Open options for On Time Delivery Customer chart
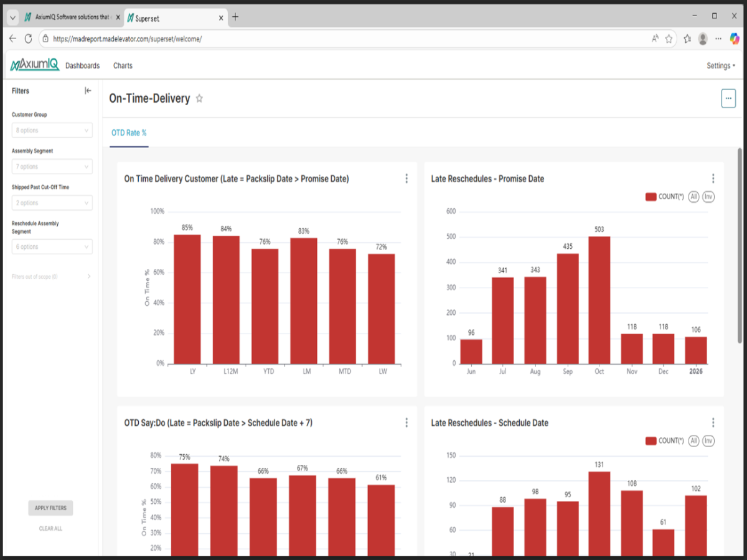The height and width of the screenshot is (560, 747). point(406,179)
